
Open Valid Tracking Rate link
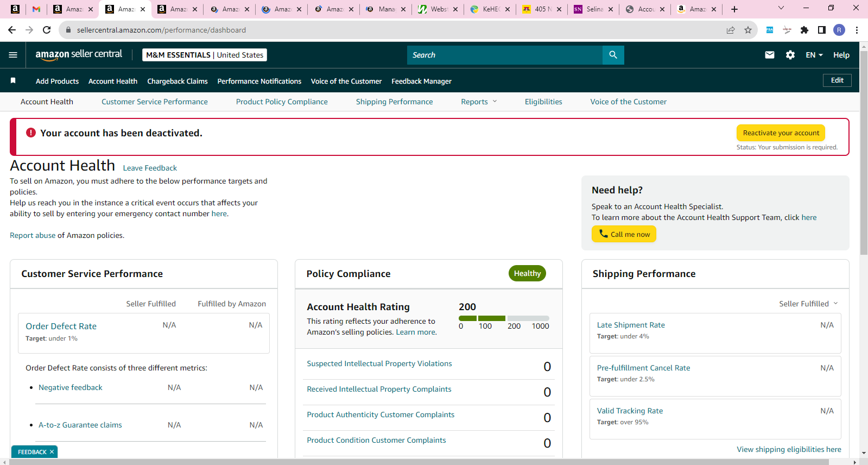630,411
